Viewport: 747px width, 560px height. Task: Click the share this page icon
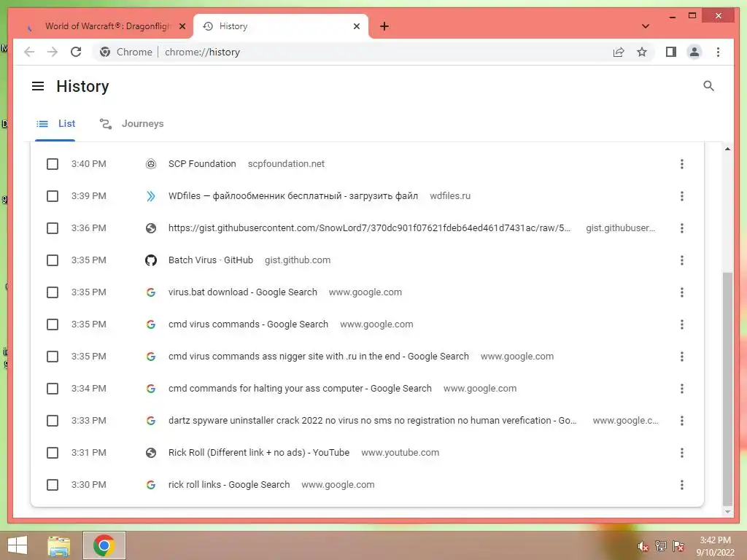point(619,52)
